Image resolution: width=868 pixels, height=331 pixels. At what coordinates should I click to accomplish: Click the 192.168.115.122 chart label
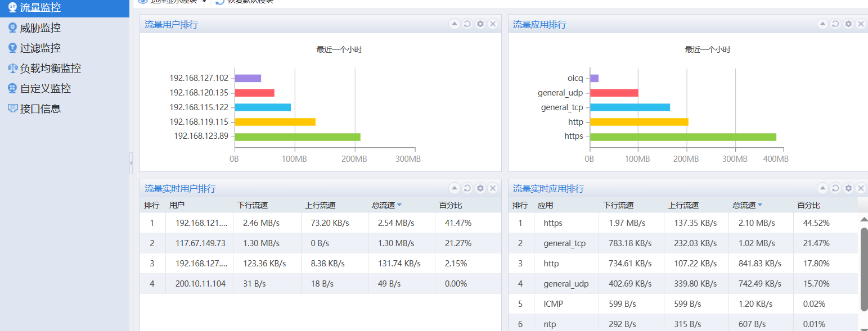pyautogui.click(x=199, y=107)
